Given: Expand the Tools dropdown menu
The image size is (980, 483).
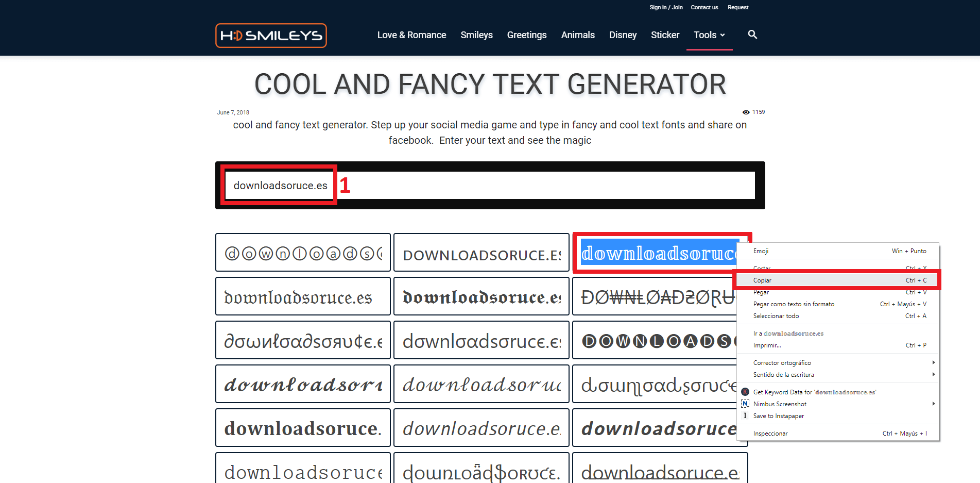Looking at the screenshot, I should (709, 35).
